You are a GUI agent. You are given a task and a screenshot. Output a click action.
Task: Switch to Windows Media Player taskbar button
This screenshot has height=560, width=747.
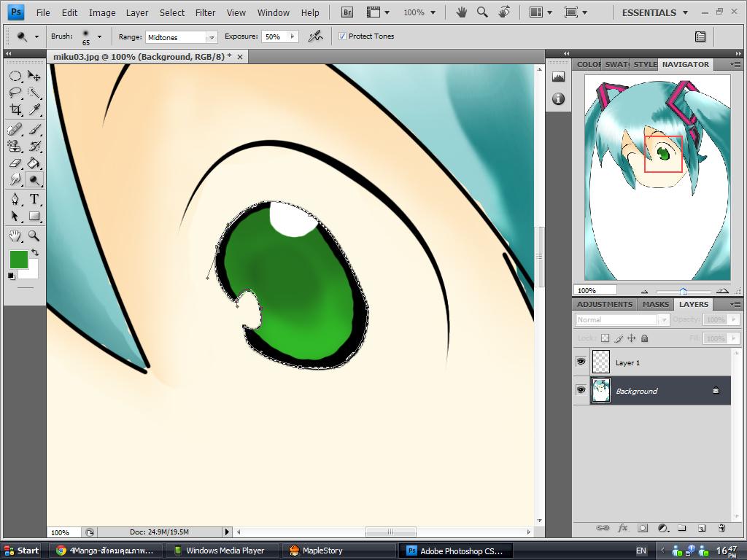220,551
